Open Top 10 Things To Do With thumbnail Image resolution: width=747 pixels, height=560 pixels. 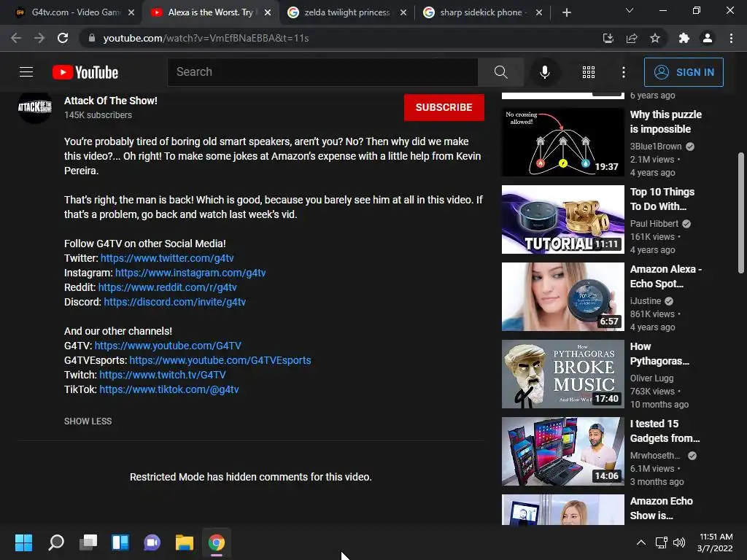[562, 219]
